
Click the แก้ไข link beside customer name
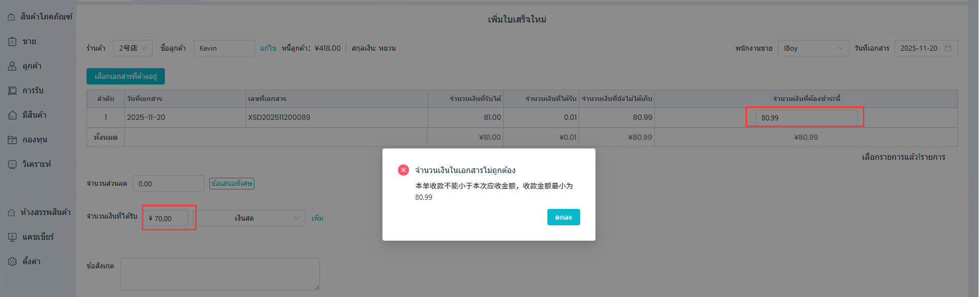coord(268,48)
